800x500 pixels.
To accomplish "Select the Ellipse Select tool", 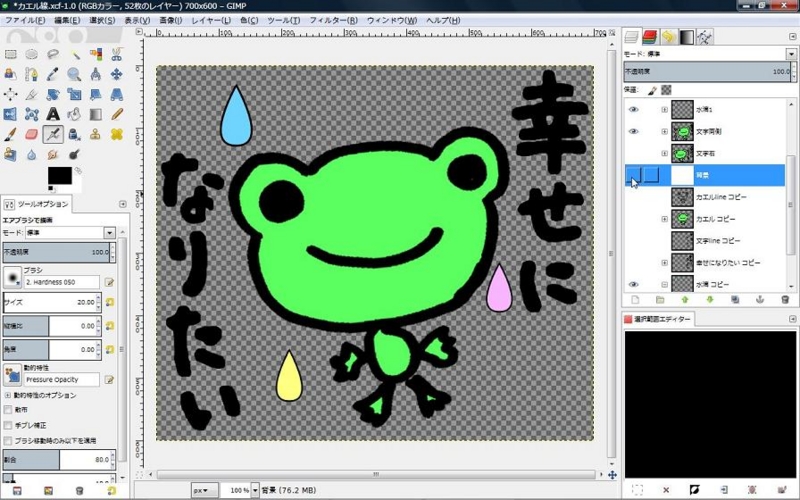I will click(x=32, y=54).
